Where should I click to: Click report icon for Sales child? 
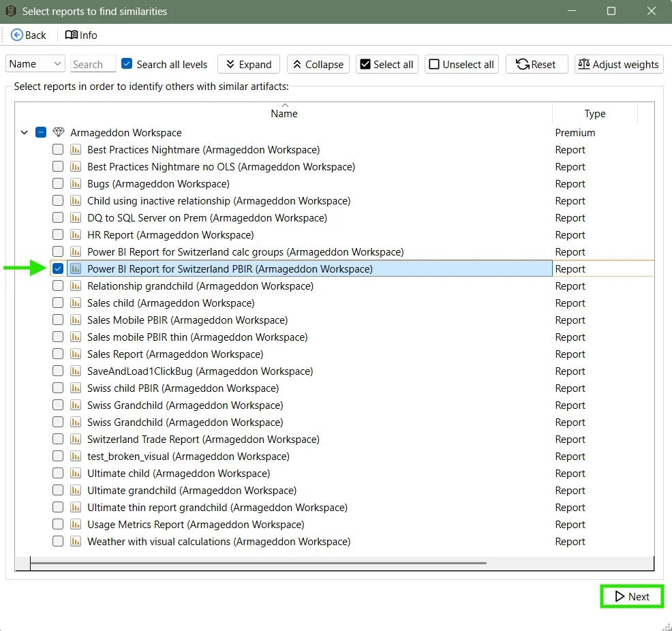76,303
